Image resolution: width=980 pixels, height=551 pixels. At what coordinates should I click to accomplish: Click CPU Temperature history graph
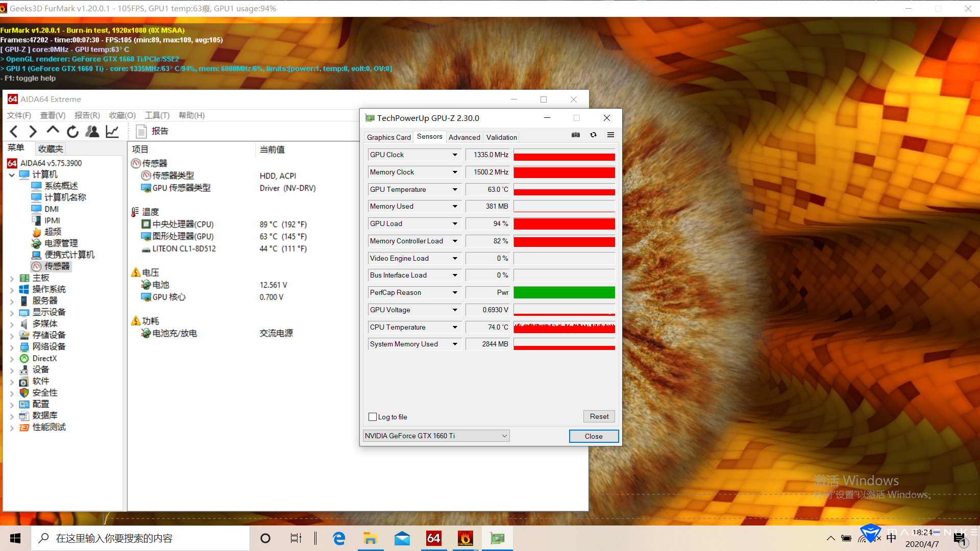tap(564, 327)
